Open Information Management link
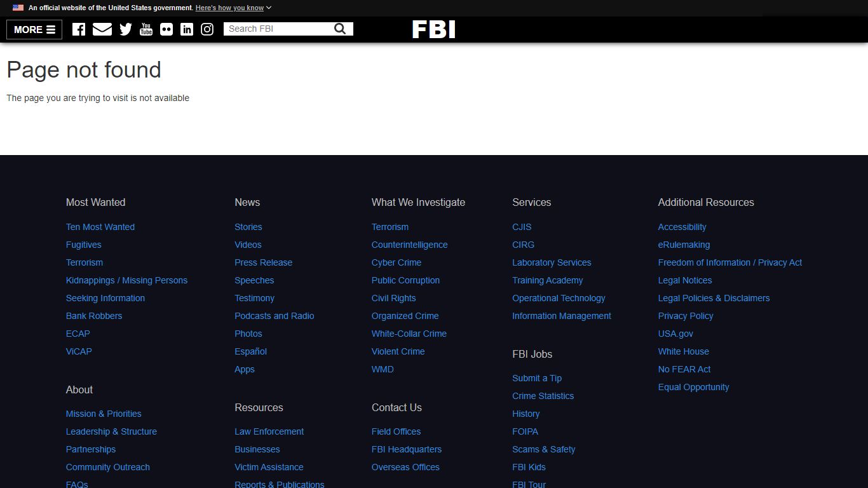 coord(562,316)
